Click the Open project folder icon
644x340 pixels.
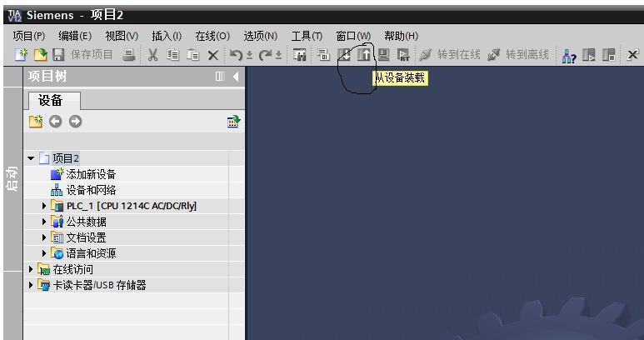(40, 55)
